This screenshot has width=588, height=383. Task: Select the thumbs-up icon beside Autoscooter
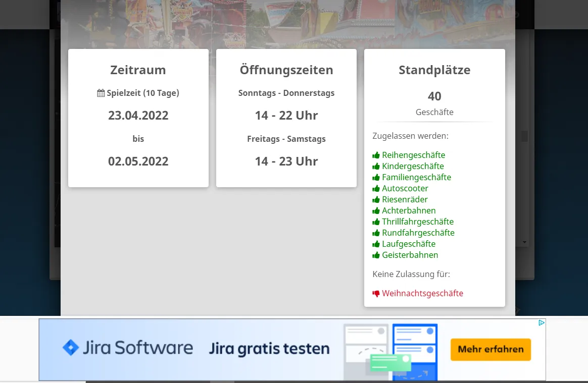[x=376, y=189]
